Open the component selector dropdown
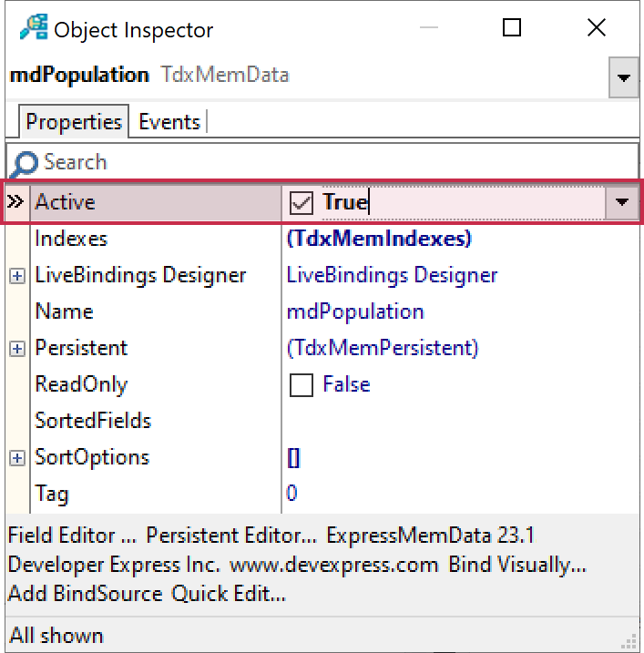 point(623,78)
